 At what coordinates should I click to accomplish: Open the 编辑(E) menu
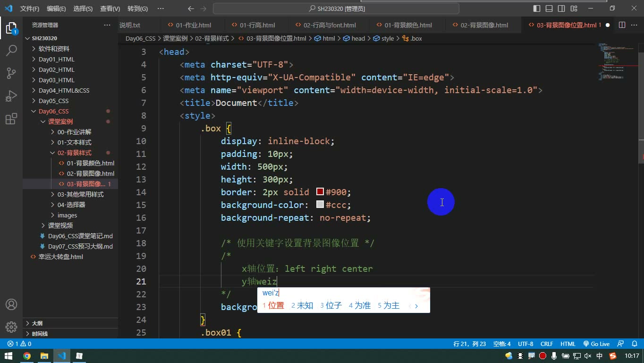click(x=57, y=9)
